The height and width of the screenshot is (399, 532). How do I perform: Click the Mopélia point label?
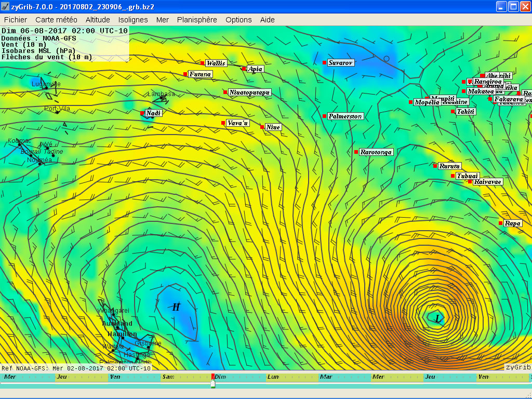pos(427,102)
